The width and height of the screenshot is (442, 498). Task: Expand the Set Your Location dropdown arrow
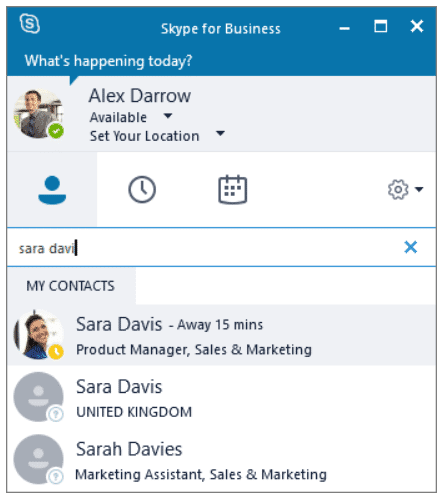click(220, 134)
